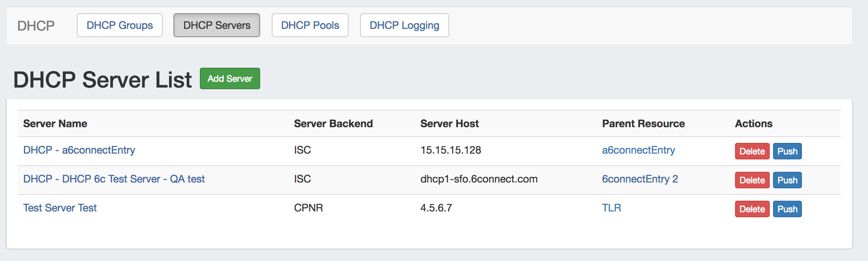The width and height of the screenshot is (868, 261).
Task: Open the 6connectEntry 2 parent resource
Action: click(640, 179)
